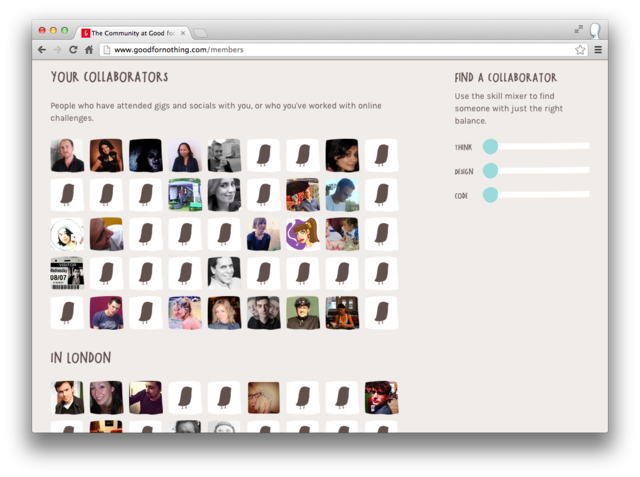Close the Community at Good for tab

183,33
